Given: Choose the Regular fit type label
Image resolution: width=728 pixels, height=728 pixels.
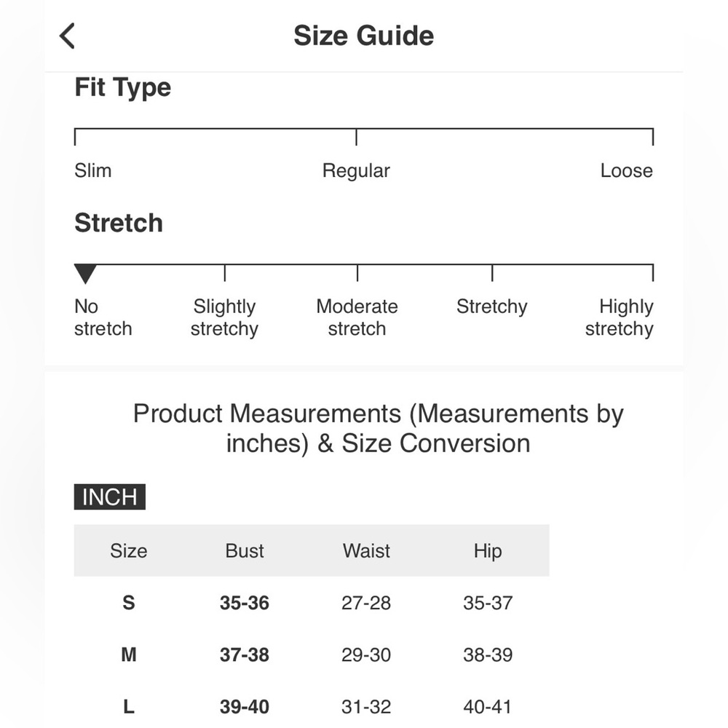Looking at the screenshot, I should (356, 171).
